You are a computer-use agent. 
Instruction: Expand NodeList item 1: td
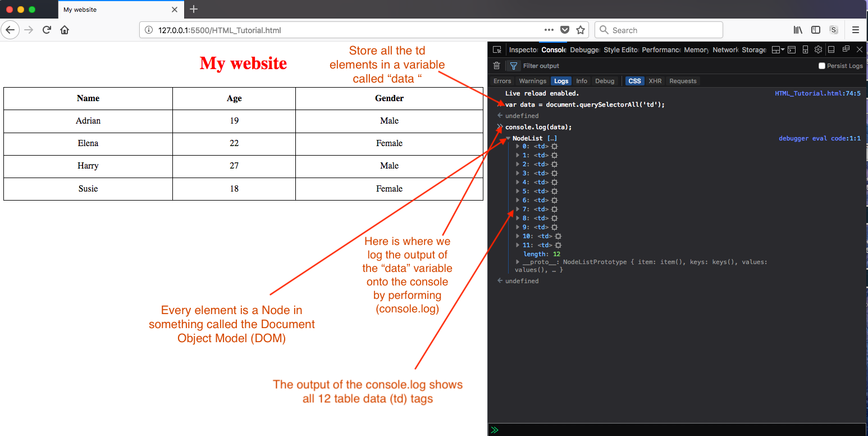coord(518,156)
